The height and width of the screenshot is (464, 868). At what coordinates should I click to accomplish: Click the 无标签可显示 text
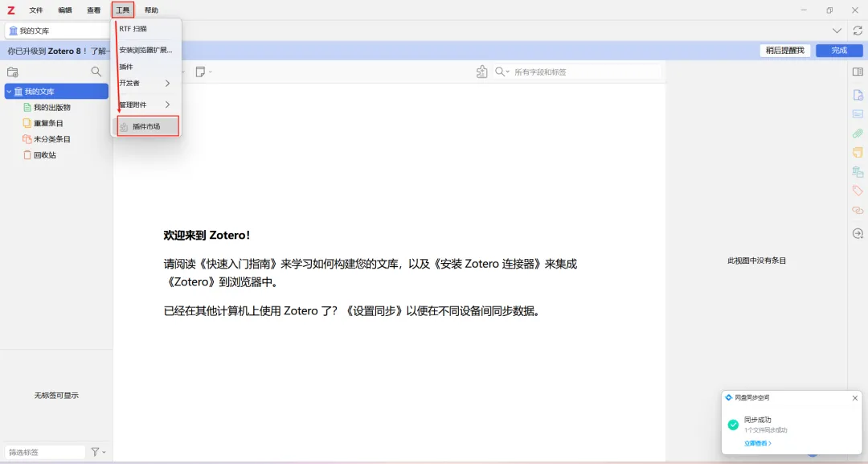[x=56, y=396]
